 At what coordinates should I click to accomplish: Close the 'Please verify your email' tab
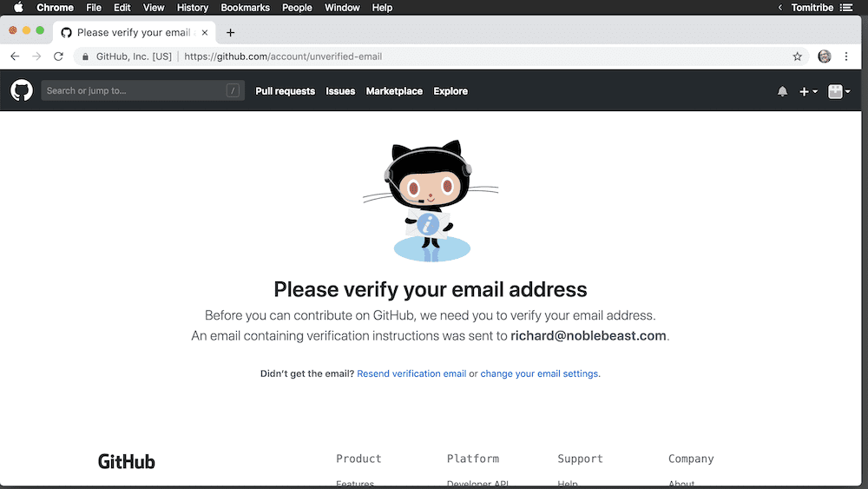pos(205,33)
